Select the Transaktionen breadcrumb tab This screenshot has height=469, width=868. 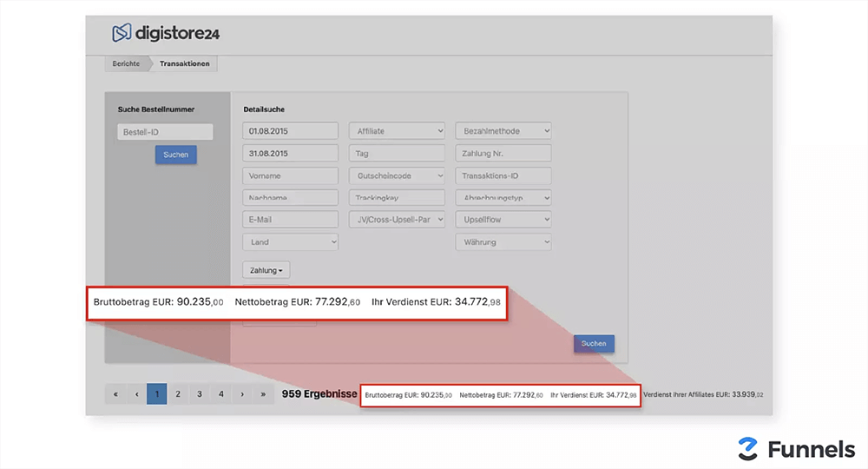point(184,63)
